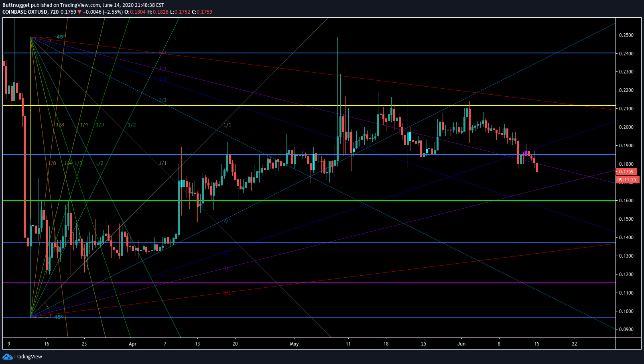
Task: Click the 09:11:25 bar countdown label
Action: (628, 179)
